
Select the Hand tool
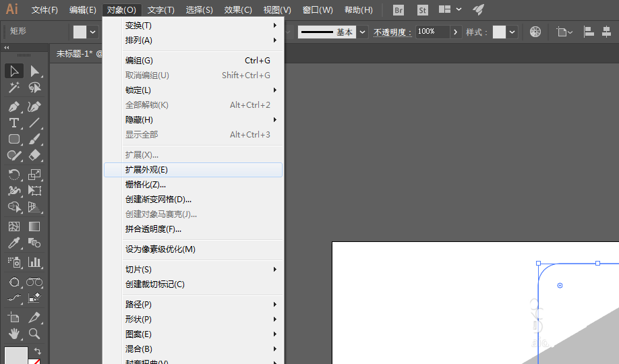point(14,334)
